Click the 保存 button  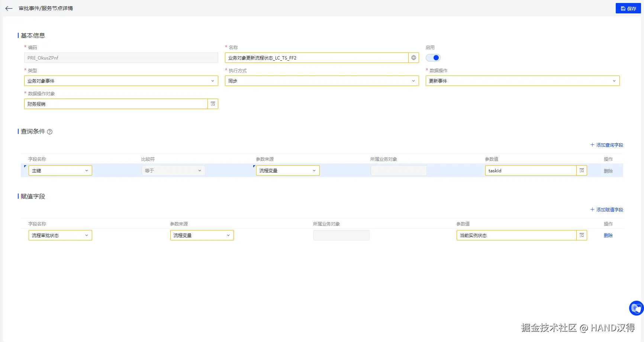coord(628,8)
